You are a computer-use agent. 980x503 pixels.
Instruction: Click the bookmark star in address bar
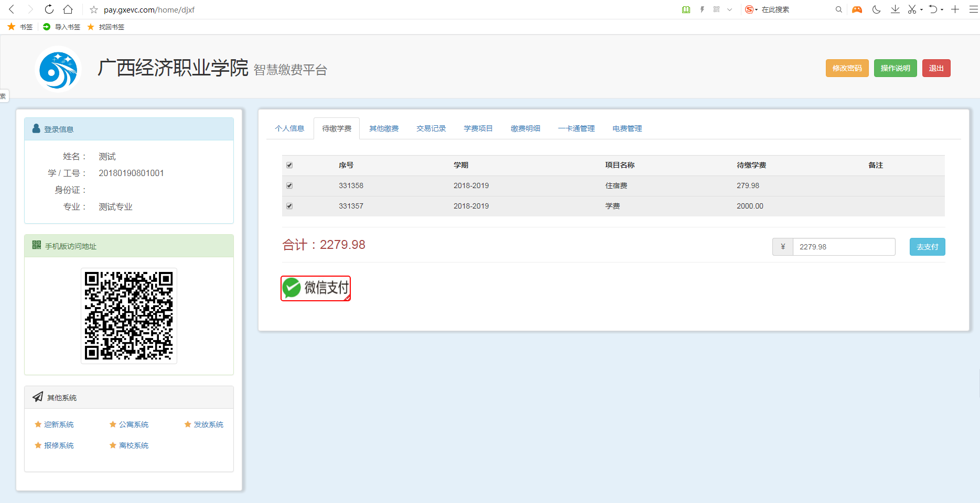point(94,10)
